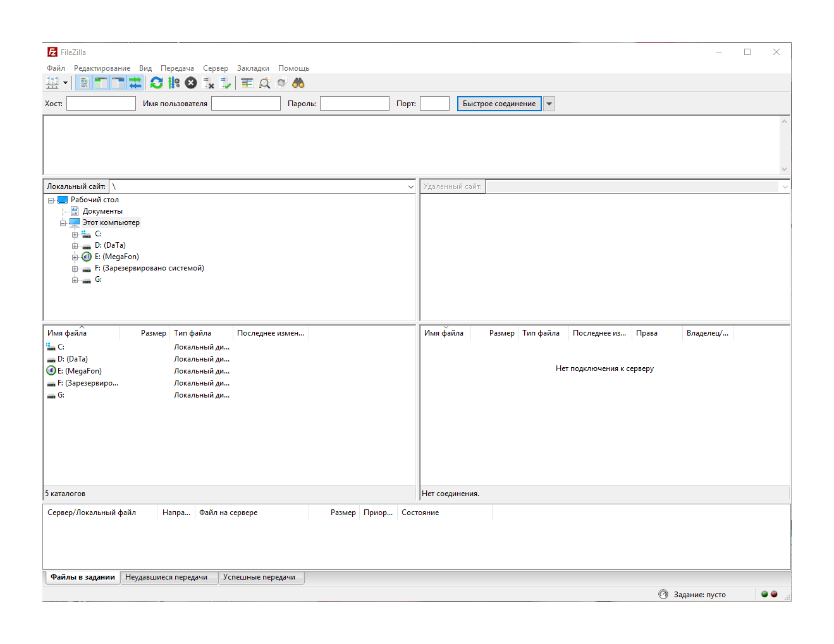Viewport: 834px width, 644px height.
Task: Click the message log scrollbar up arrow
Action: pos(784,121)
